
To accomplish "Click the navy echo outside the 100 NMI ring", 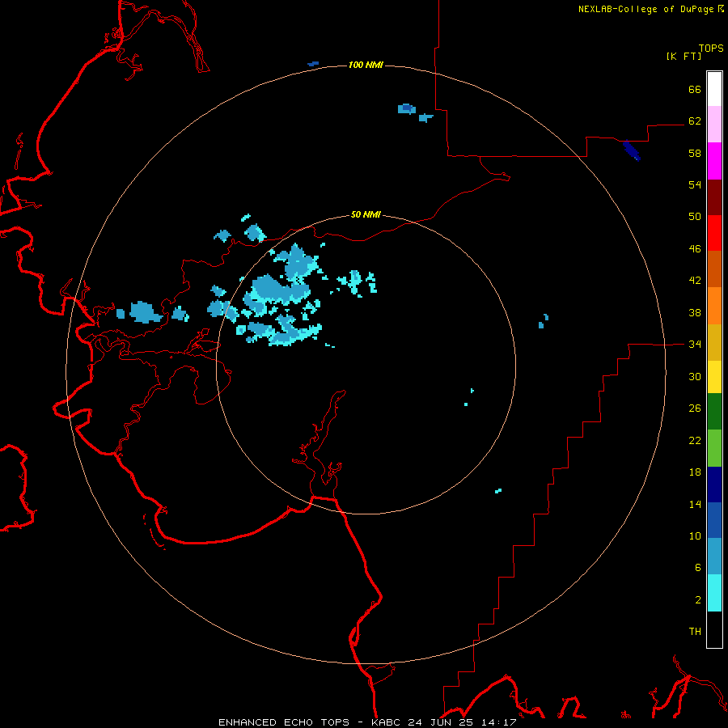I will pyautogui.click(x=631, y=150).
